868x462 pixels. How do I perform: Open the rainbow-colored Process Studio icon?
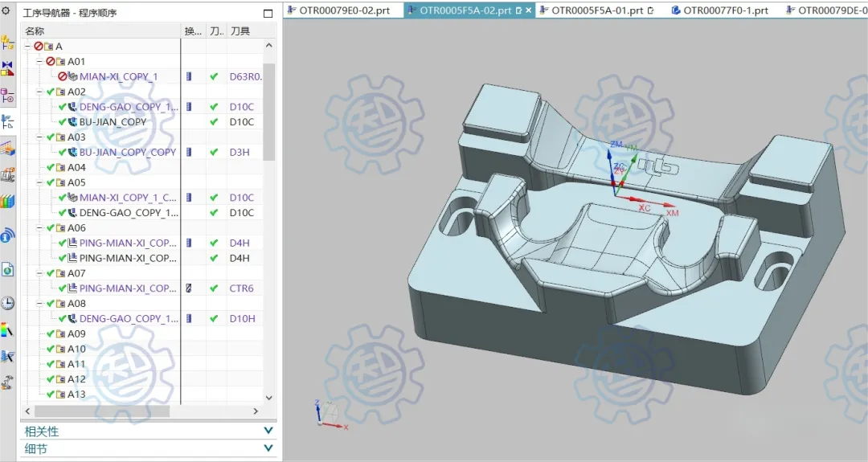7,329
